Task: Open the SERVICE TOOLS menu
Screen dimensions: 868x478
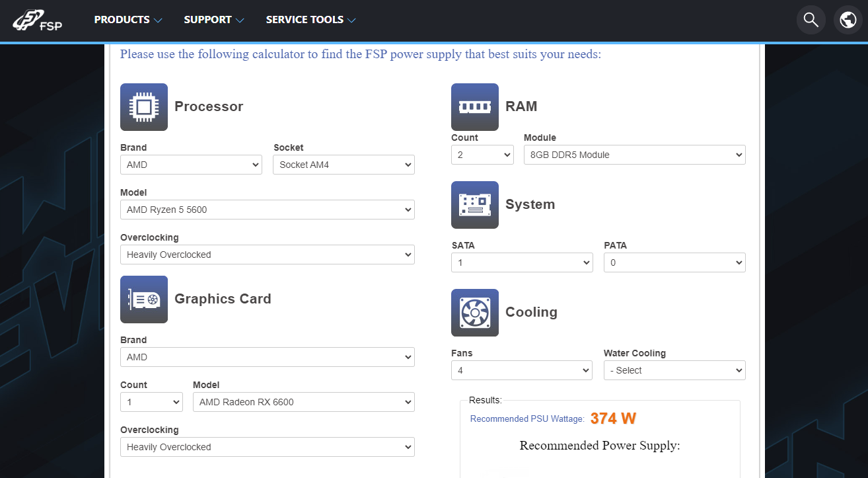Action: point(310,20)
